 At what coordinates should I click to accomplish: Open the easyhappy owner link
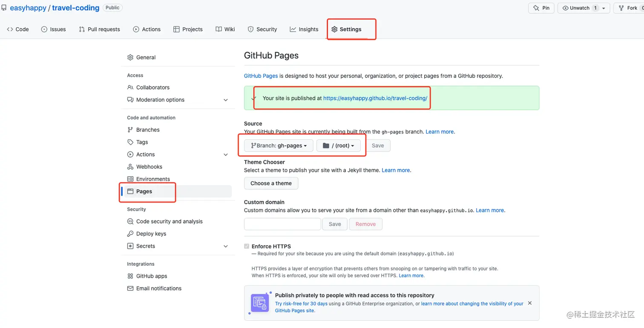click(x=28, y=8)
